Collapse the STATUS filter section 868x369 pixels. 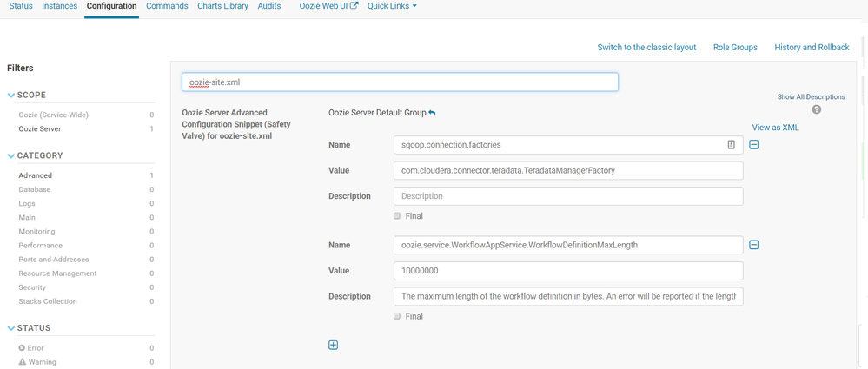(11, 328)
